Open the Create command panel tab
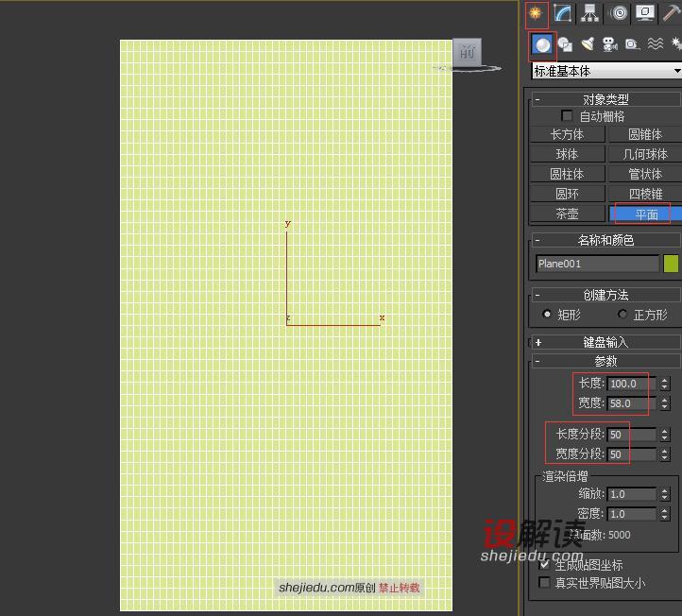682x616 pixels. click(536, 13)
